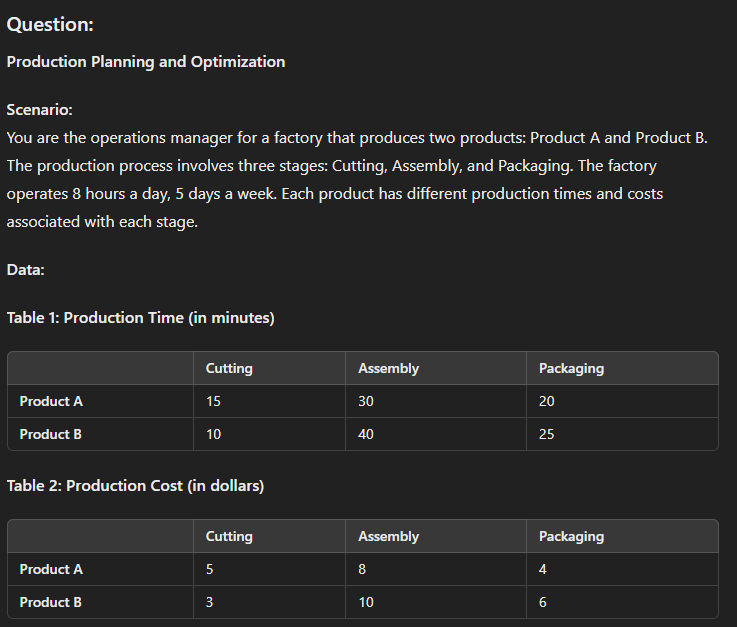
Task: Click Product A's assembly cost cell showing 8
Action: (362, 569)
